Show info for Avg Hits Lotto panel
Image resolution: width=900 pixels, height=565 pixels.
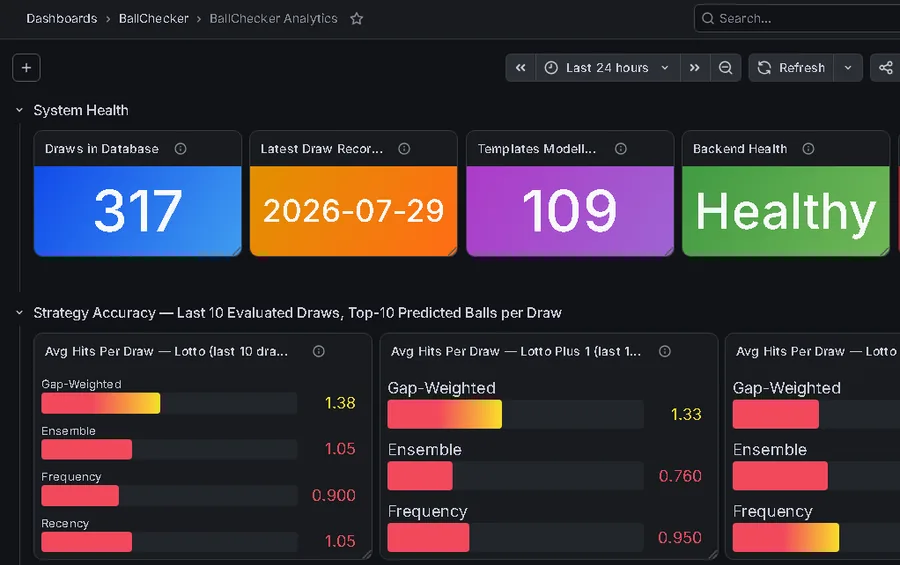click(319, 351)
